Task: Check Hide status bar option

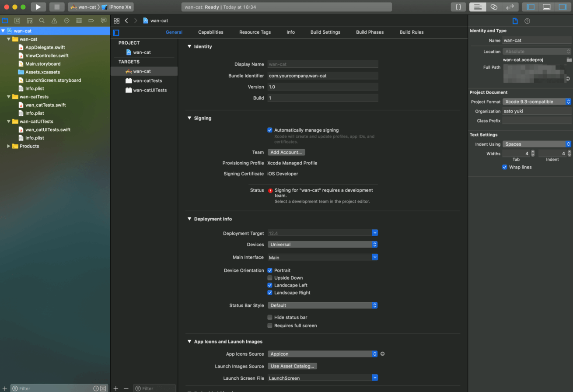Action: pos(270,317)
